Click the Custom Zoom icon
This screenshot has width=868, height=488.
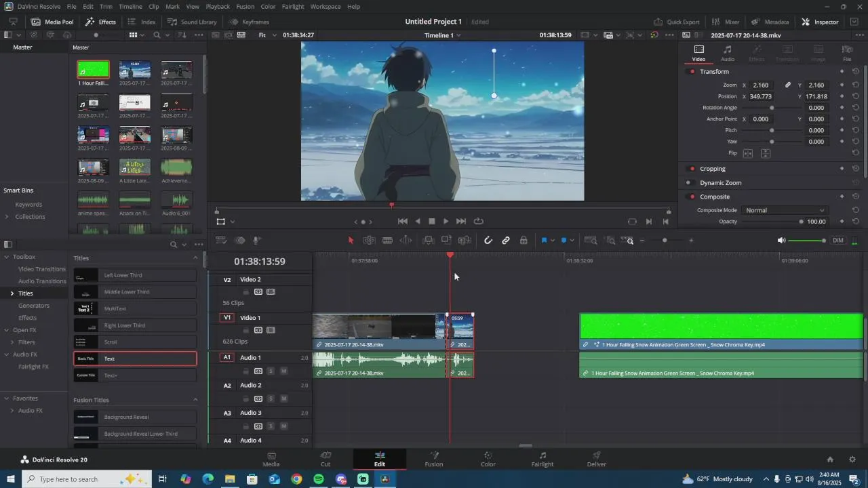(628, 241)
